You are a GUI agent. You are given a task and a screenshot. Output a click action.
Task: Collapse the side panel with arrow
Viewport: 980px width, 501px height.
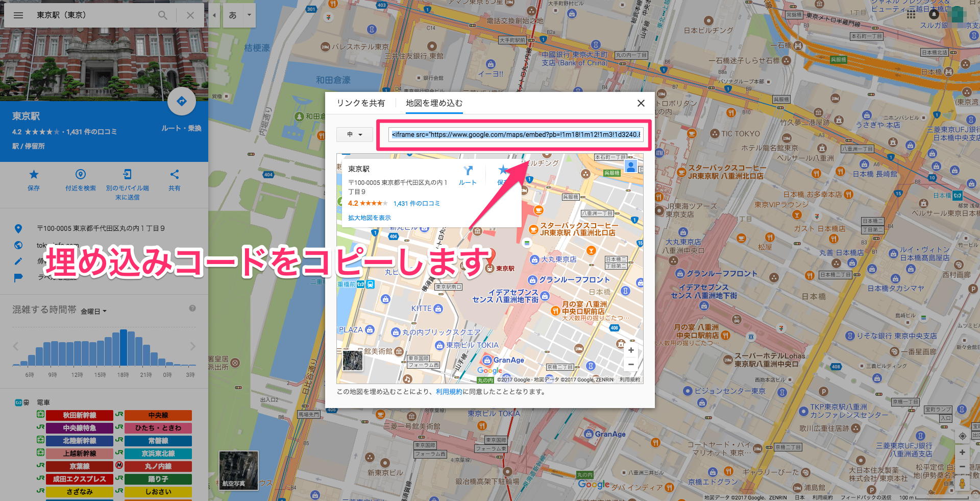214,15
